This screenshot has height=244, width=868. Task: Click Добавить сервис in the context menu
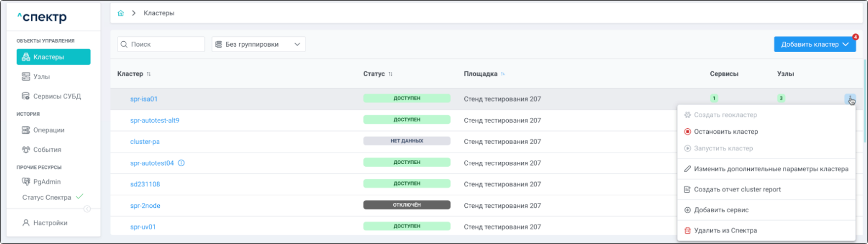point(721,210)
